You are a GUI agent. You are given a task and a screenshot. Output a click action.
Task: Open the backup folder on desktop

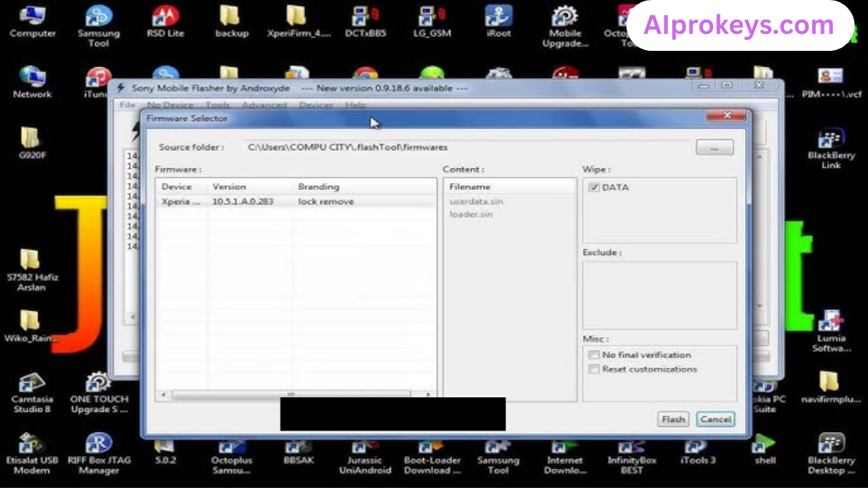click(x=231, y=22)
